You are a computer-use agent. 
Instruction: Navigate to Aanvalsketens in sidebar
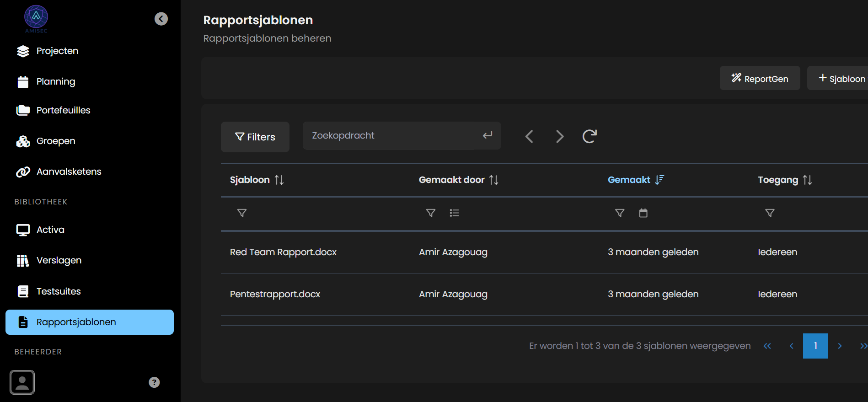[x=69, y=172]
